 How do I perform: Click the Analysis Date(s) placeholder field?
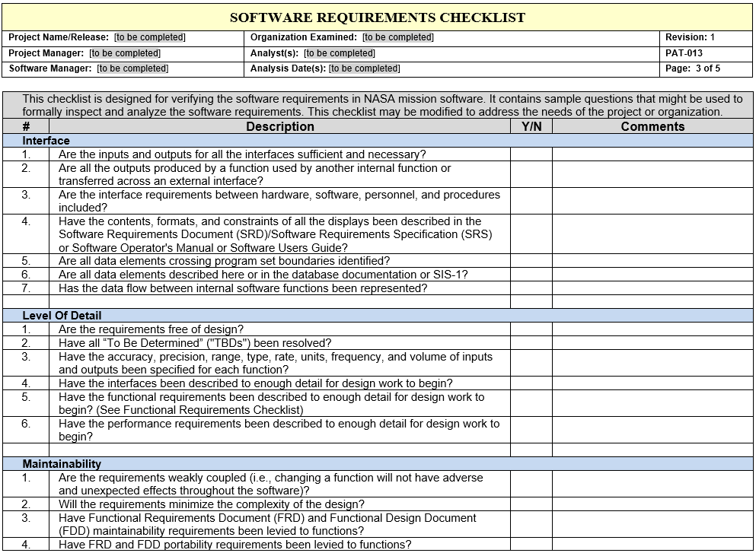click(x=365, y=68)
